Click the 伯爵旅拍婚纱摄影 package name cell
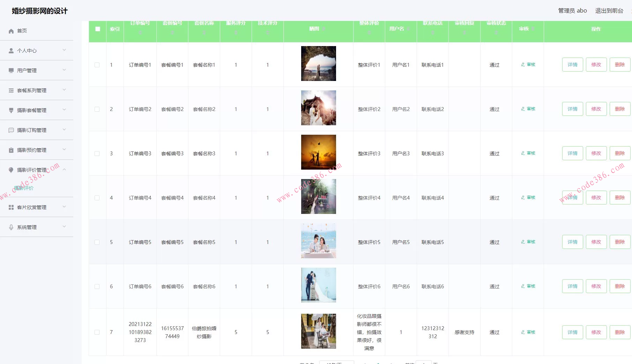The width and height of the screenshot is (632, 364). (x=204, y=332)
